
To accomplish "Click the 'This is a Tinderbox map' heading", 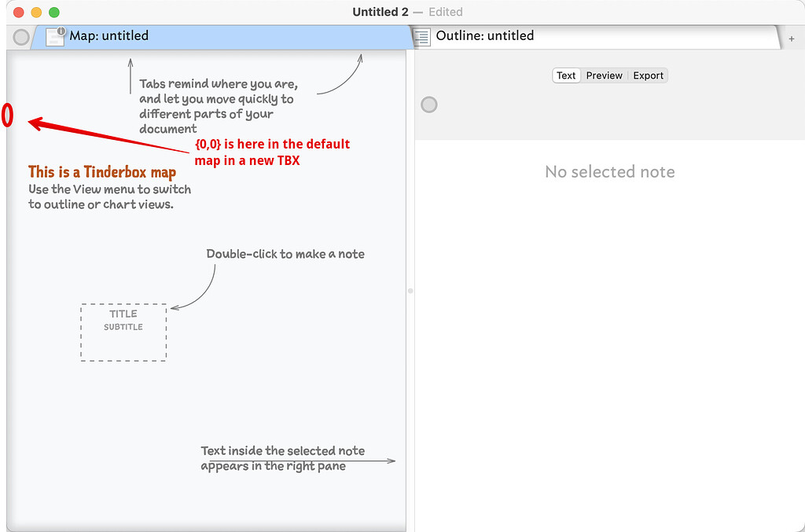I will click(102, 172).
